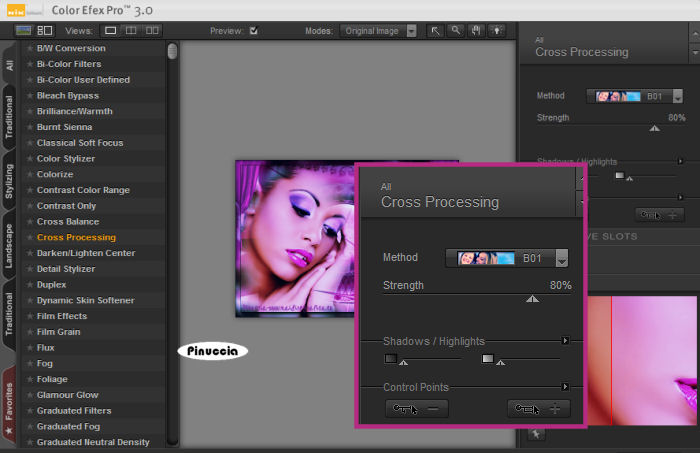
Task: Adjust the Strength slider handle in right sidebar
Action: (x=654, y=129)
